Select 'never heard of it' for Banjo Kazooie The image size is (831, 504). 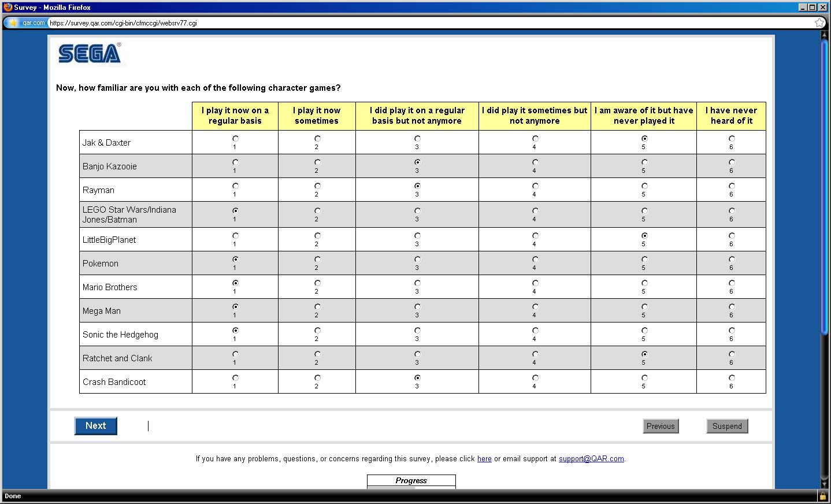732,162
